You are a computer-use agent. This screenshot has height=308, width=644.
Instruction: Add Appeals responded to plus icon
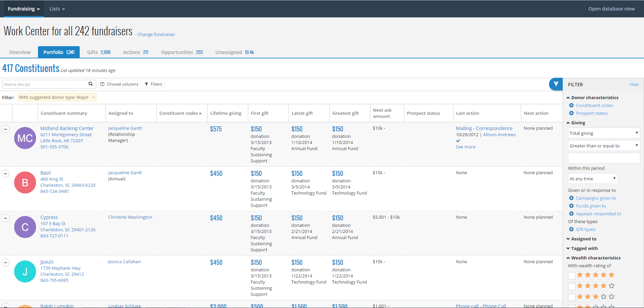click(571, 214)
